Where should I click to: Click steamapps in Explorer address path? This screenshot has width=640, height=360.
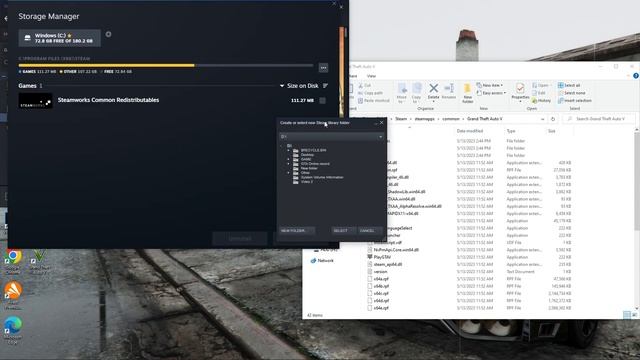click(x=424, y=119)
